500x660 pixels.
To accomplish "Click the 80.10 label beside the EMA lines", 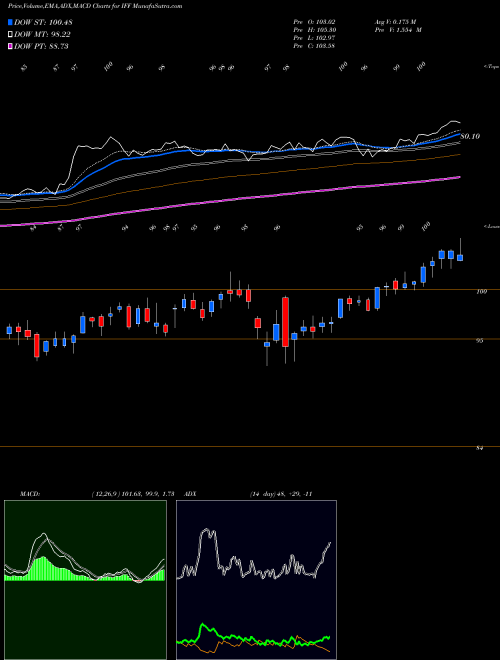I will click(470, 136).
